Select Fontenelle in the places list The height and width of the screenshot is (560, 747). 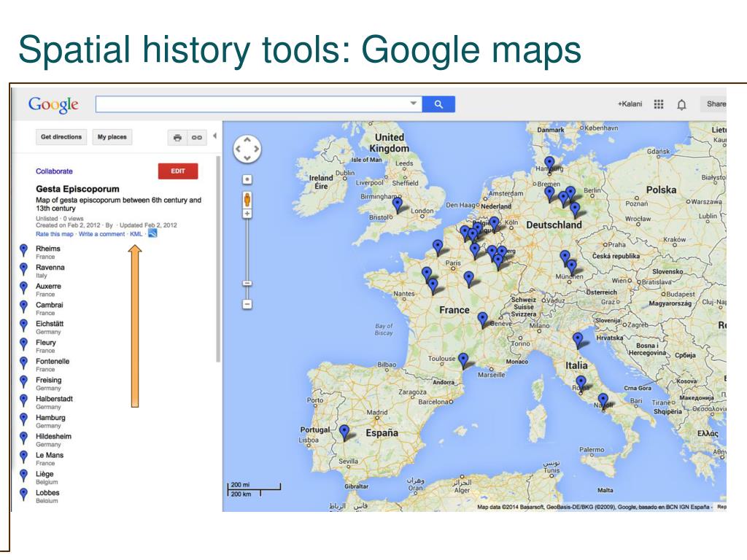pos(53,362)
